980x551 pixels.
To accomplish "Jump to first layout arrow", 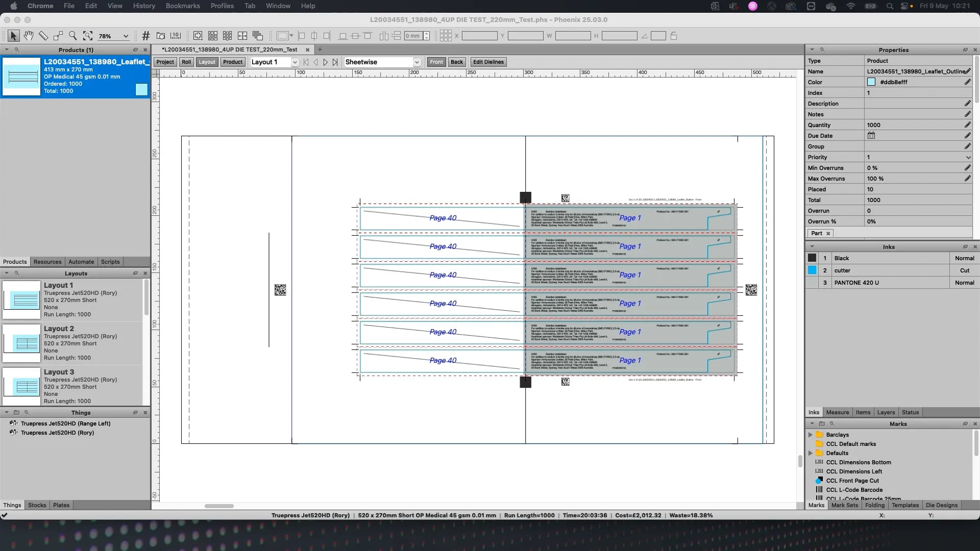I will 306,62.
